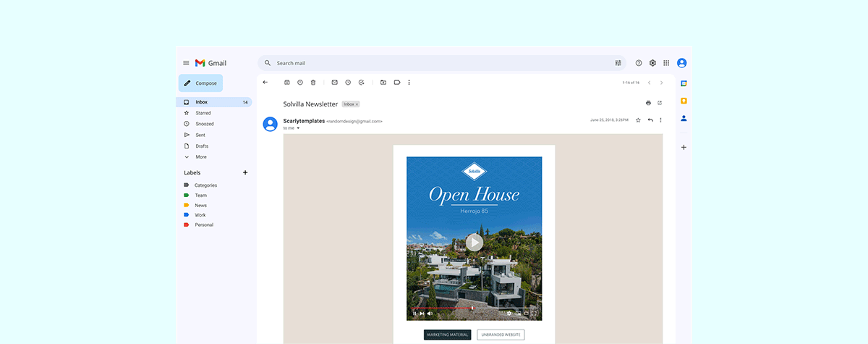Screen dimensions: 868x344
Task: Play the Open House video
Action: 474,242
